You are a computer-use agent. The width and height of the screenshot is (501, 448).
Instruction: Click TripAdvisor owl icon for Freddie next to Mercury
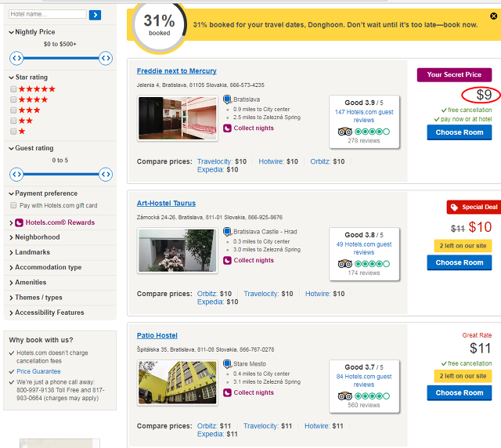click(344, 132)
